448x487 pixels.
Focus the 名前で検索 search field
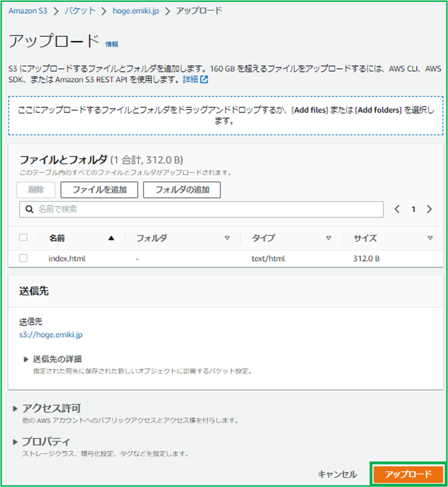tap(201, 209)
